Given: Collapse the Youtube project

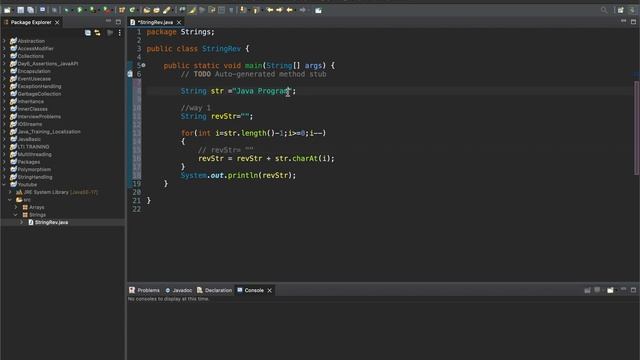Looking at the screenshot, I should point(4,184).
